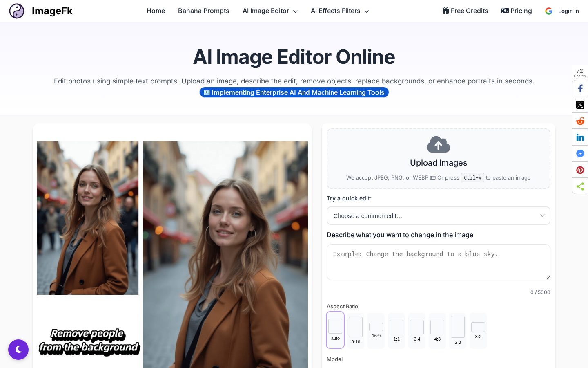Image resolution: width=588 pixels, height=368 pixels.
Task: Click the original photo thumbnail with people
Action: coord(87,218)
